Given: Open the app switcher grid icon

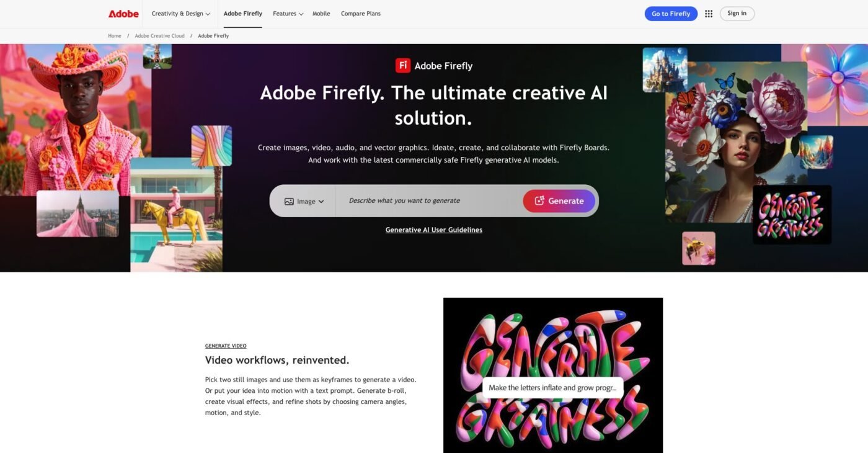Looking at the screenshot, I should pyautogui.click(x=709, y=14).
